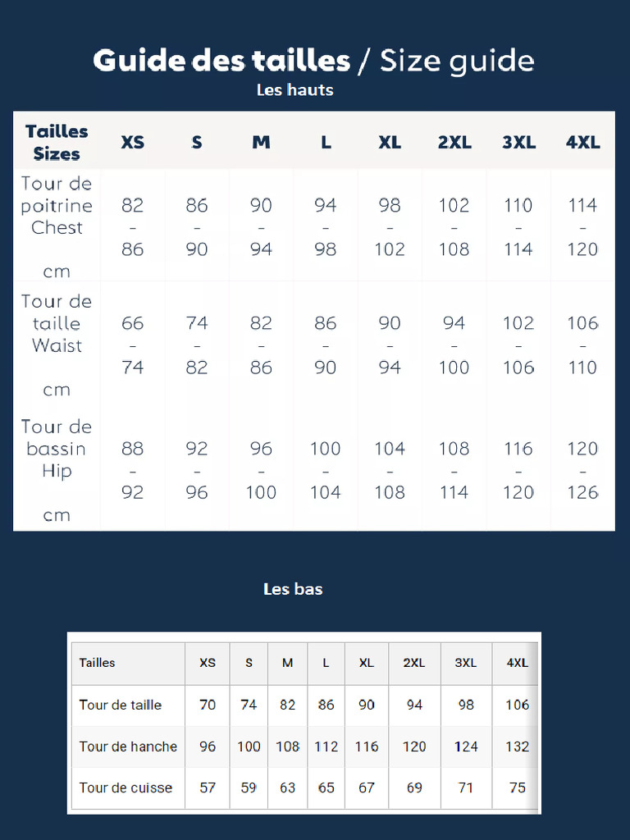Screen dimensions: 630x840
Task: Select "Tour de taille" row in bottoms table
Action: coord(120,705)
